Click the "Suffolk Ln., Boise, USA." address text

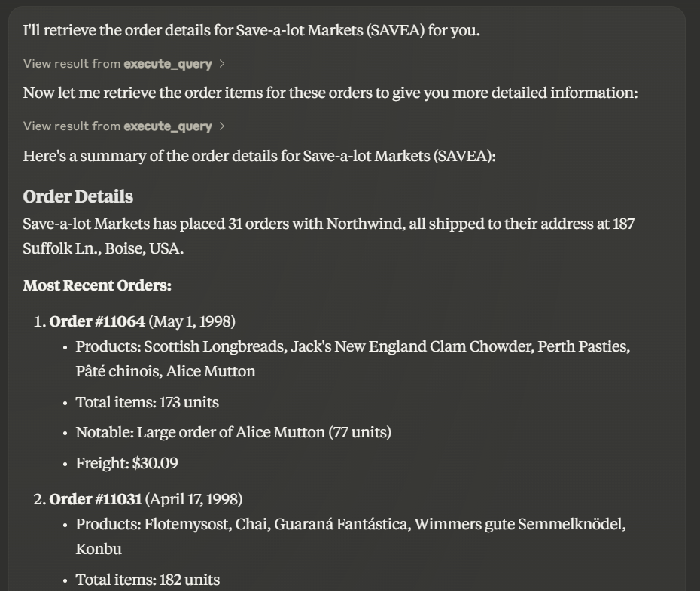(103, 248)
